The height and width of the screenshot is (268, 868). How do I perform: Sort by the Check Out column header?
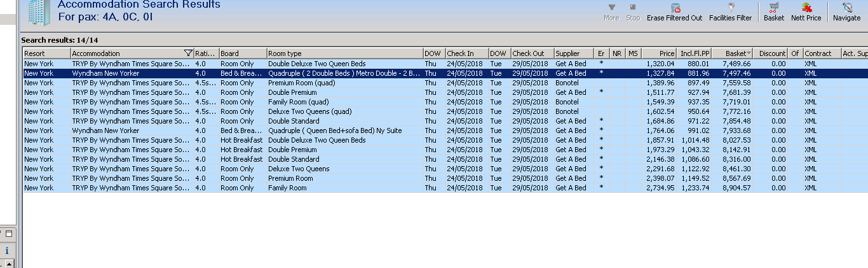point(532,53)
